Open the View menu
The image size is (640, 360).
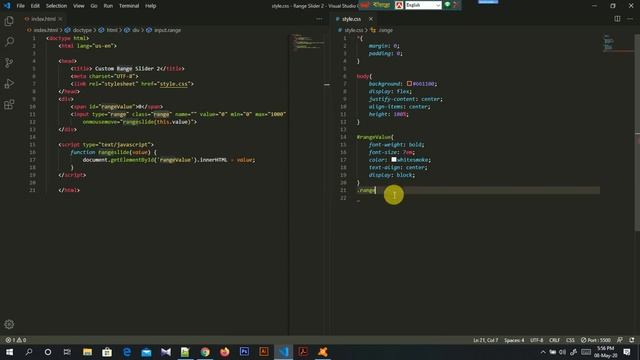(79, 6)
